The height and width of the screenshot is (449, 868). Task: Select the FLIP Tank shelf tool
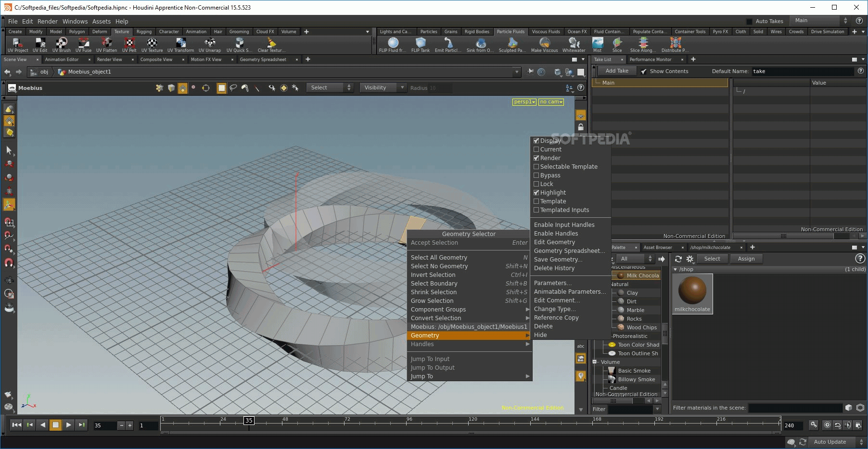pos(421,45)
